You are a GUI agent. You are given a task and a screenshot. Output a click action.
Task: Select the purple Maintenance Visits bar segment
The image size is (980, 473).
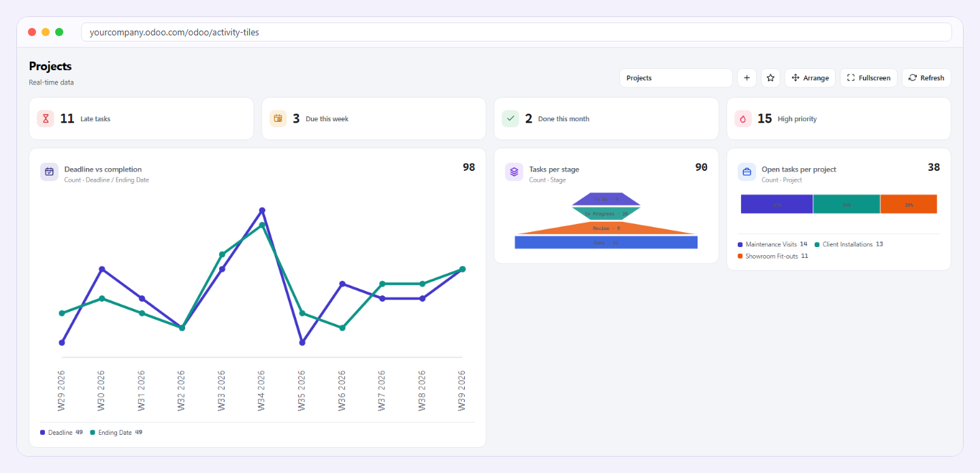(777, 204)
